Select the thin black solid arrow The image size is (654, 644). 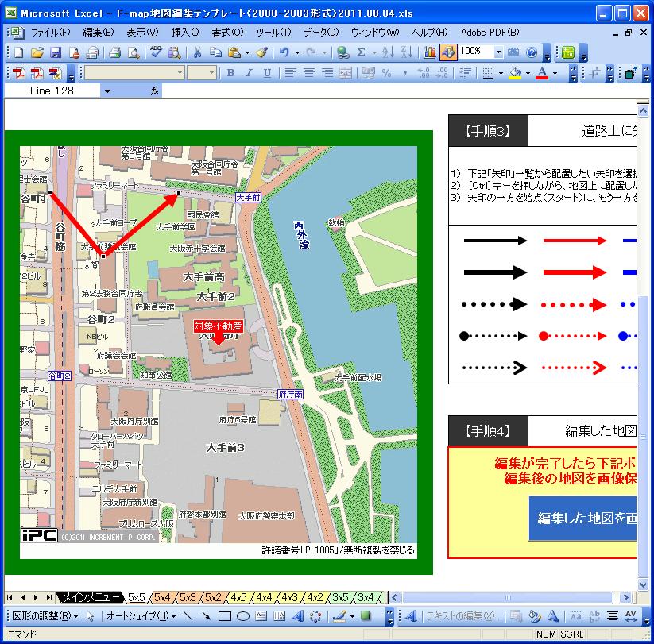(495, 241)
